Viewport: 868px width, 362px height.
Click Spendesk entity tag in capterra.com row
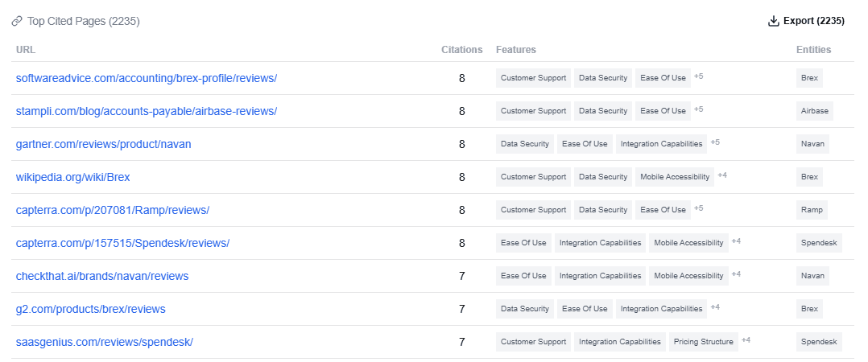tap(820, 243)
